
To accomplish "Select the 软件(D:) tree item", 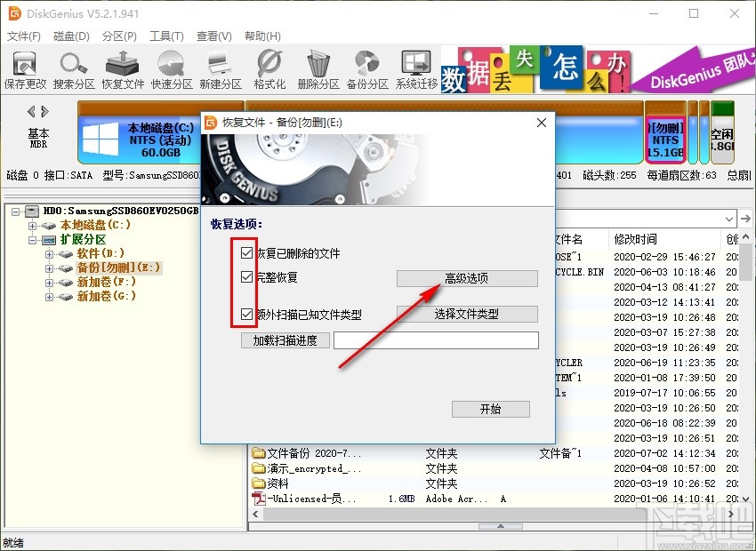I will point(101,253).
